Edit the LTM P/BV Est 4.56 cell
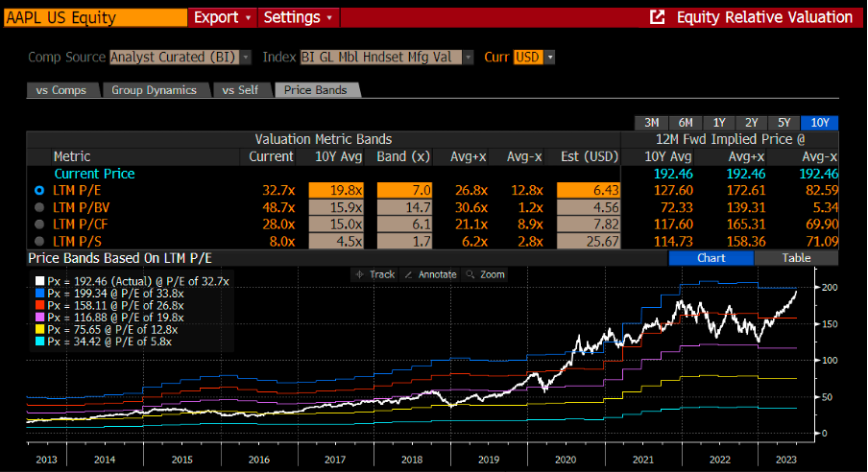The width and height of the screenshot is (868, 472). (x=588, y=207)
